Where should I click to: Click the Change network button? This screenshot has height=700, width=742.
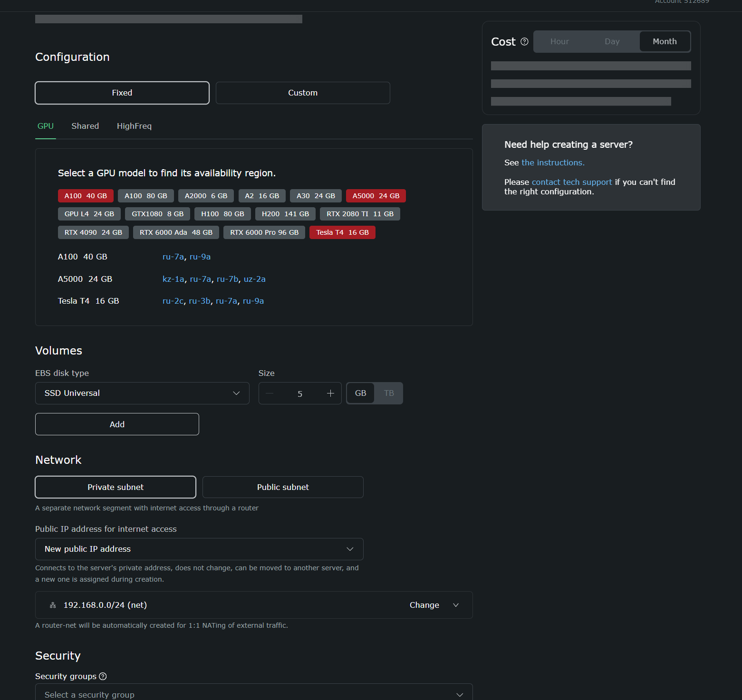coord(424,605)
